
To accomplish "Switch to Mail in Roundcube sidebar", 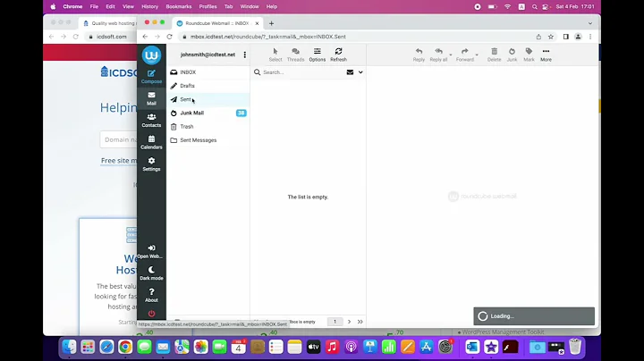I will tap(151, 98).
